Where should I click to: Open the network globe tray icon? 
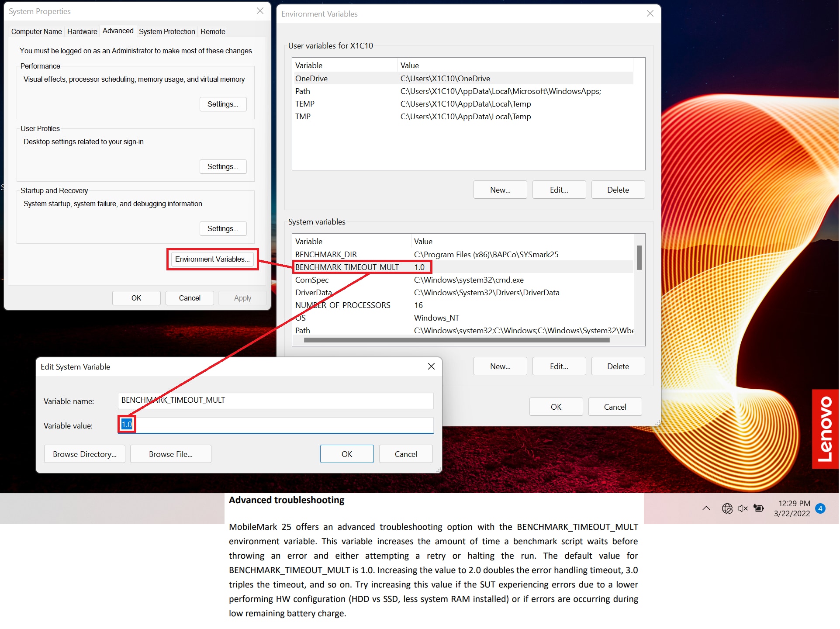point(727,508)
